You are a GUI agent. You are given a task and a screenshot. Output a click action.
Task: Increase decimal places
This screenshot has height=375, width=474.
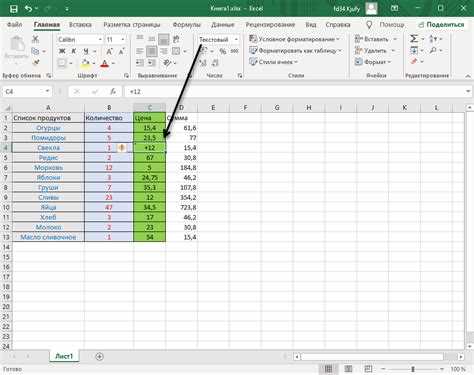203,63
